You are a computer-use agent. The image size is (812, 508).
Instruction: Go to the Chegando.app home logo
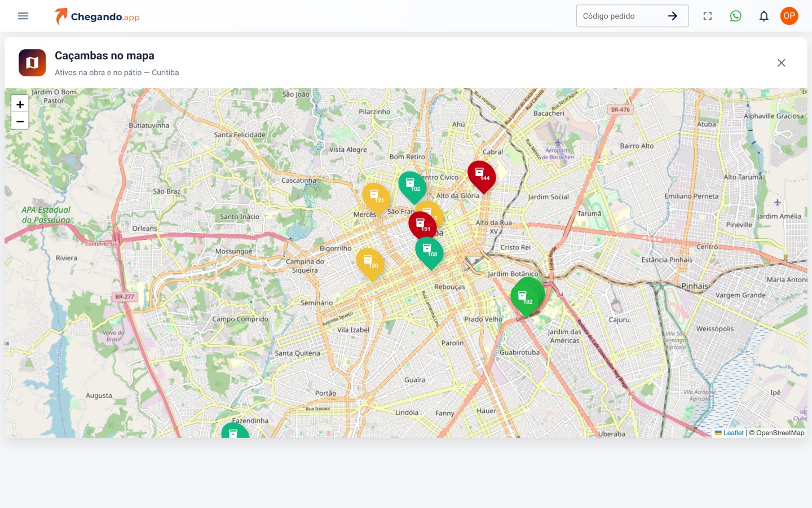click(x=97, y=16)
